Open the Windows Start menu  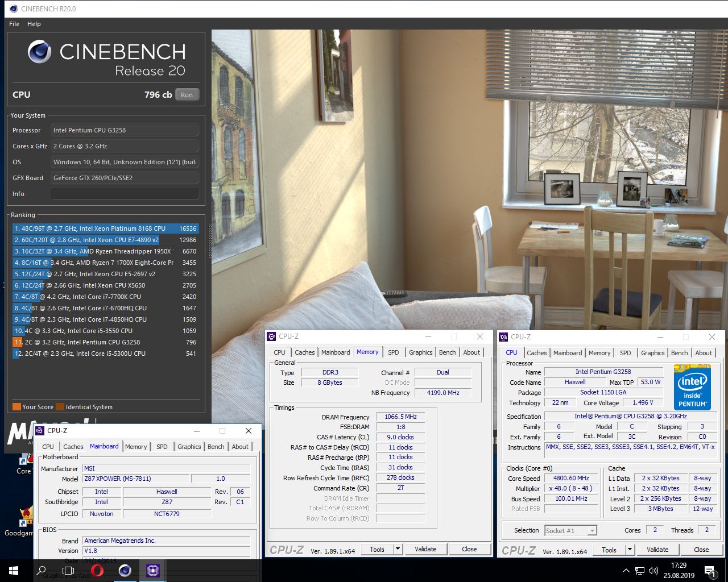[14, 571]
